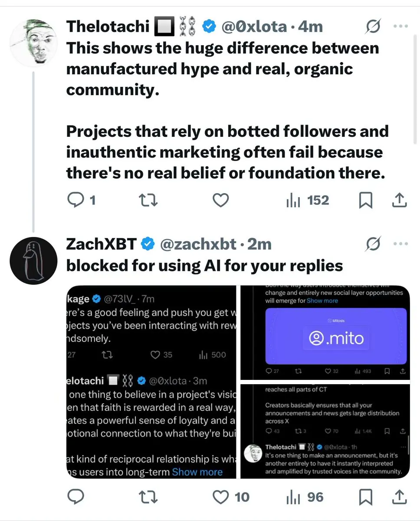Share Thelotachi's tweet via upload icon
The image size is (420, 521).
[399, 200]
